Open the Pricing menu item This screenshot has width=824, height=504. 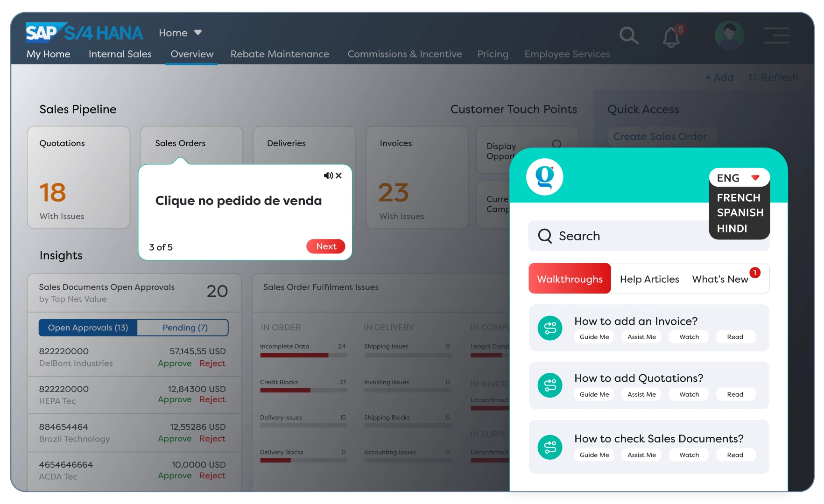click(493, 54)
